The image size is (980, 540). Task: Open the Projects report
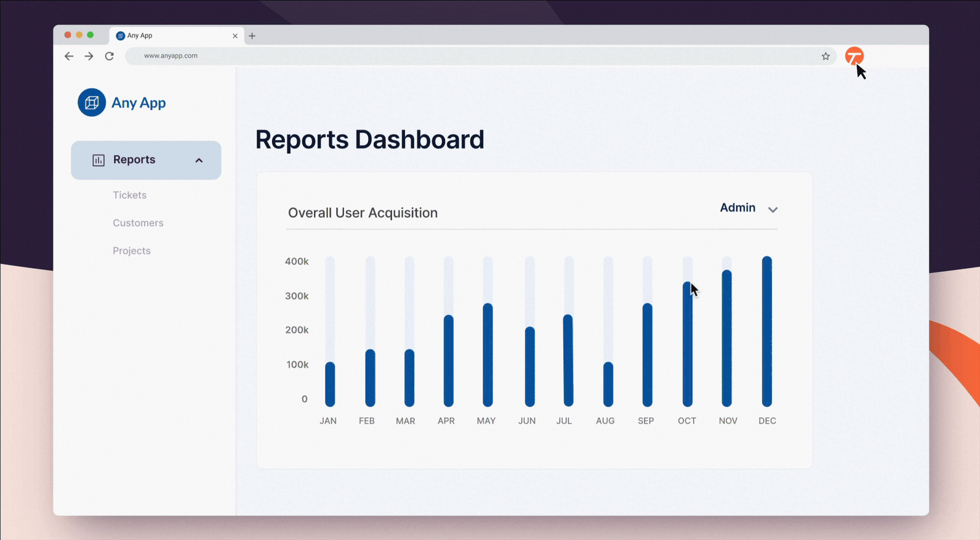tap(132, 250)
